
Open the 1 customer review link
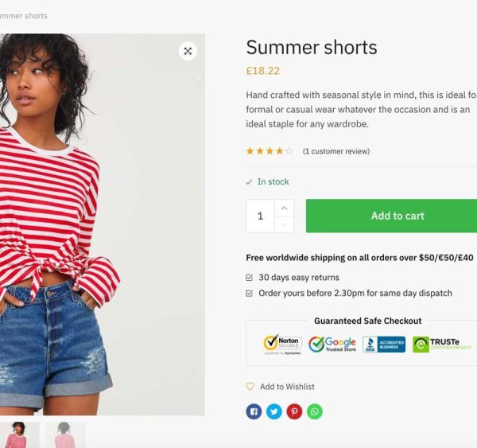[336, 151]
